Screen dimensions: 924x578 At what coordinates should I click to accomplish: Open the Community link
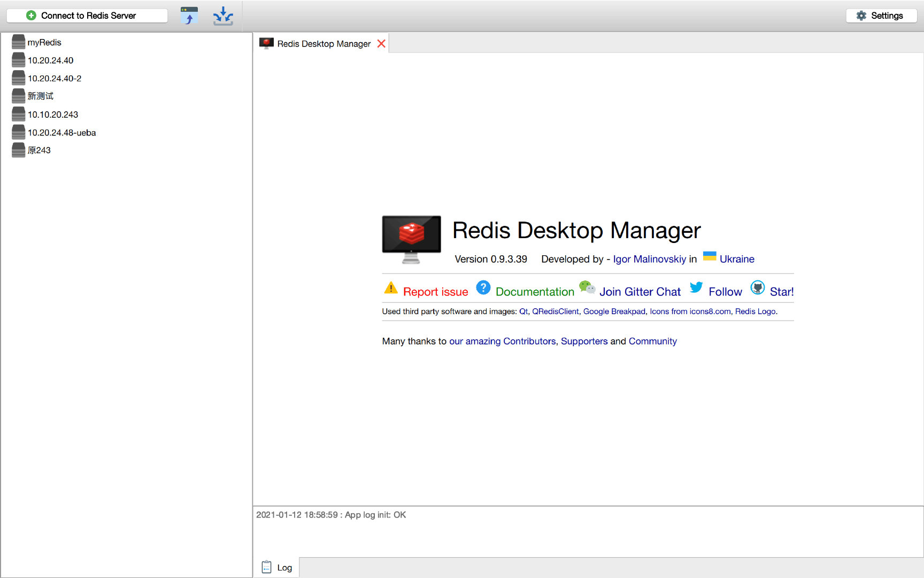pyautogui.click(x=652, y=341)
